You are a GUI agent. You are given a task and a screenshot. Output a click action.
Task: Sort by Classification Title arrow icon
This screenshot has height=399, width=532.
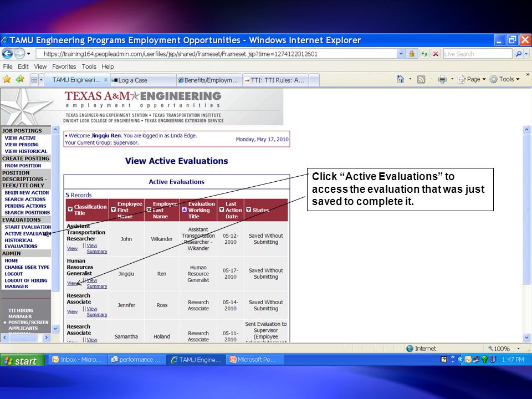[70, 209]
